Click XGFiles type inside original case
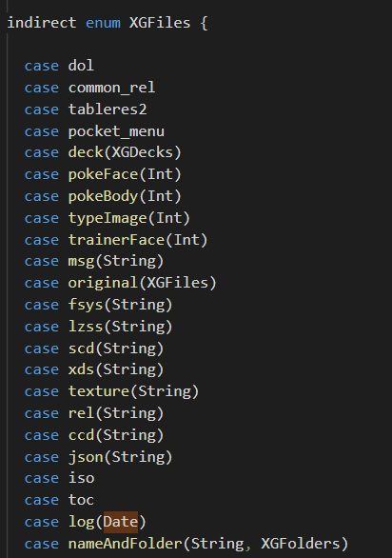Viewport: 392px width, 558px height. [x=177, y=283]
